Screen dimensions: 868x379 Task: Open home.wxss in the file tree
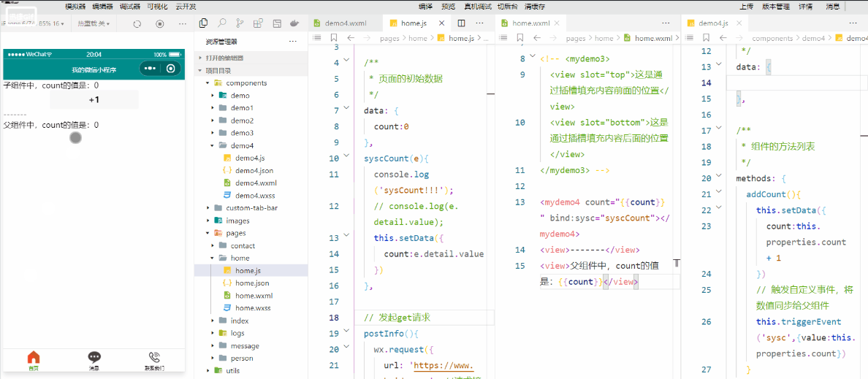(252, 307)
